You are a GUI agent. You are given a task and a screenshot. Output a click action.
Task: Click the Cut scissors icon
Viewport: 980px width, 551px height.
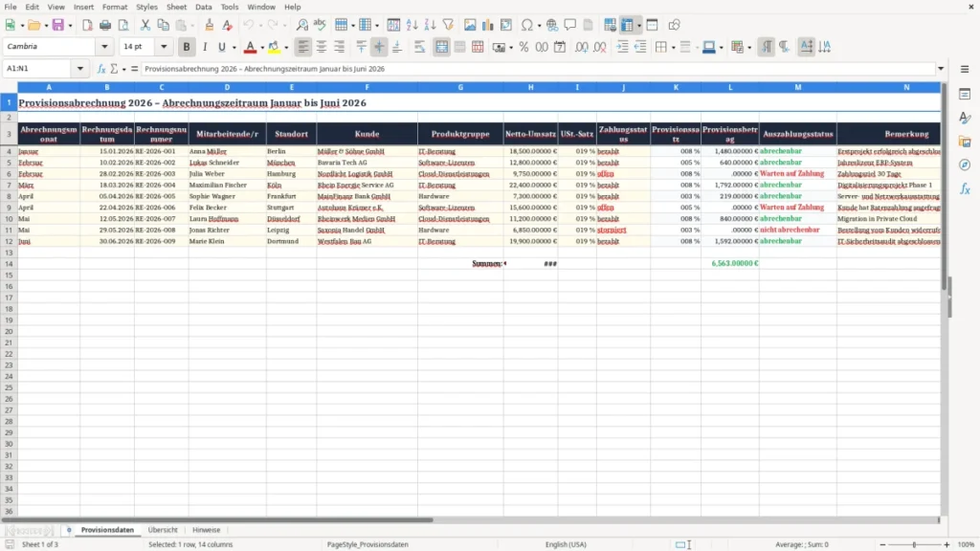coord(145,25)
